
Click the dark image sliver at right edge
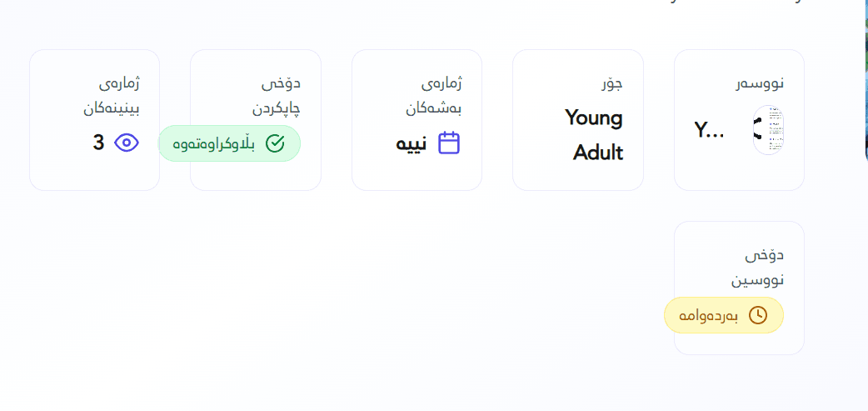(x=865, y=83)
